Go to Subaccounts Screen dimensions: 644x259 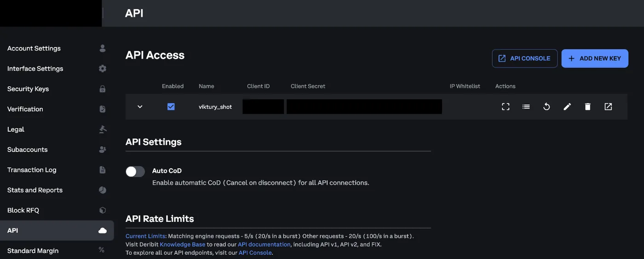click(x=28, y=150)
